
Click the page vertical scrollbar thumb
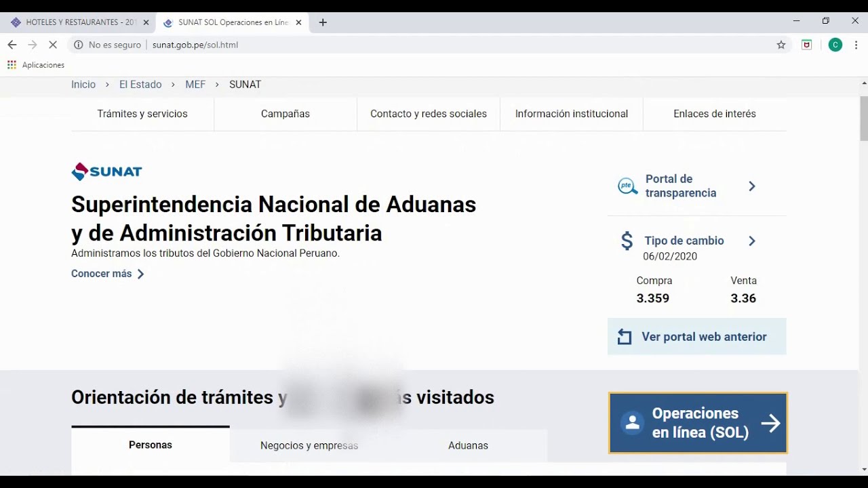coord(864,118)
